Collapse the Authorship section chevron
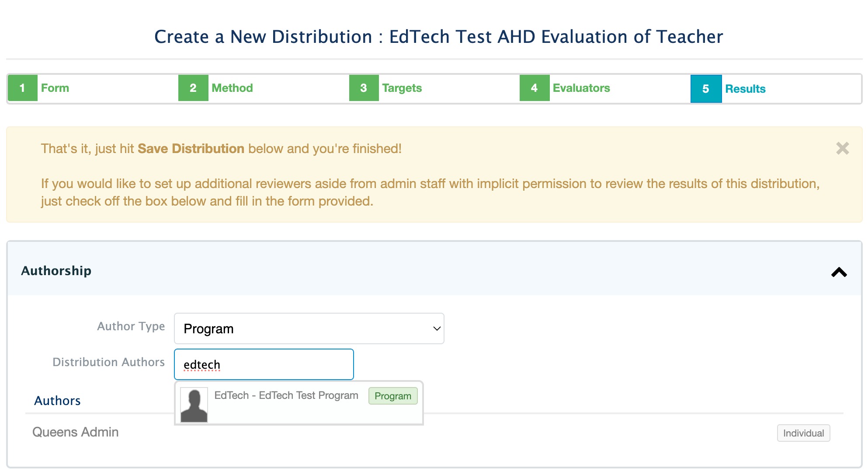 839,272
